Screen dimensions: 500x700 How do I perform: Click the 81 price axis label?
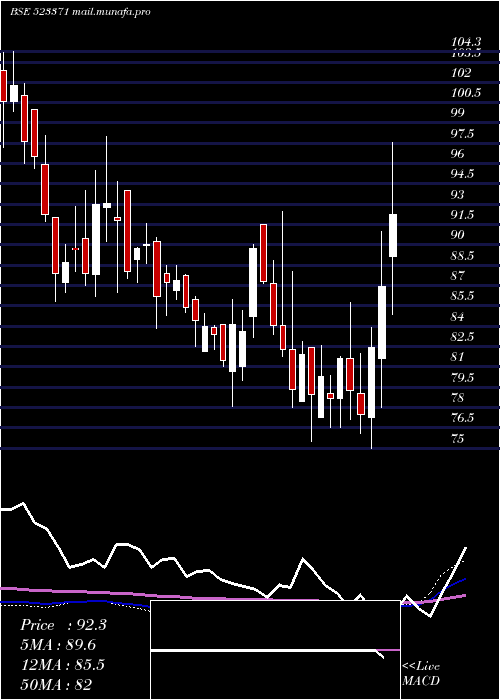[x=458, y=357]
